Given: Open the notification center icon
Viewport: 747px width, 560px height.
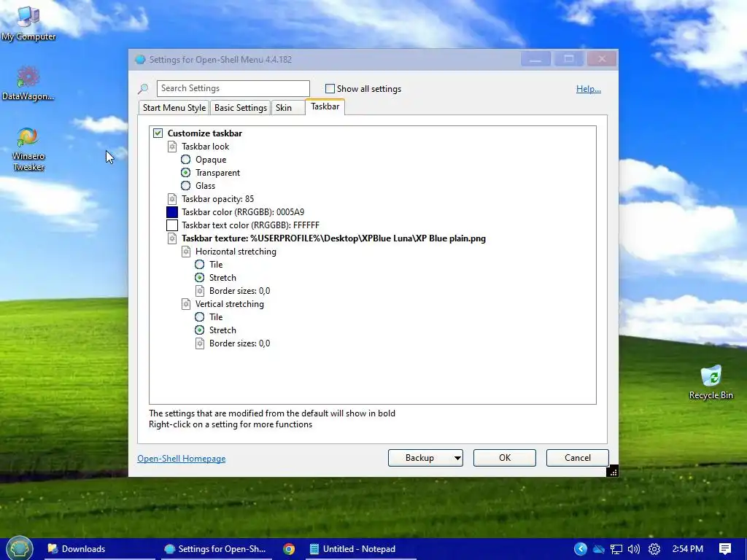Looking at the screenshot, I should tap(725, 549).
